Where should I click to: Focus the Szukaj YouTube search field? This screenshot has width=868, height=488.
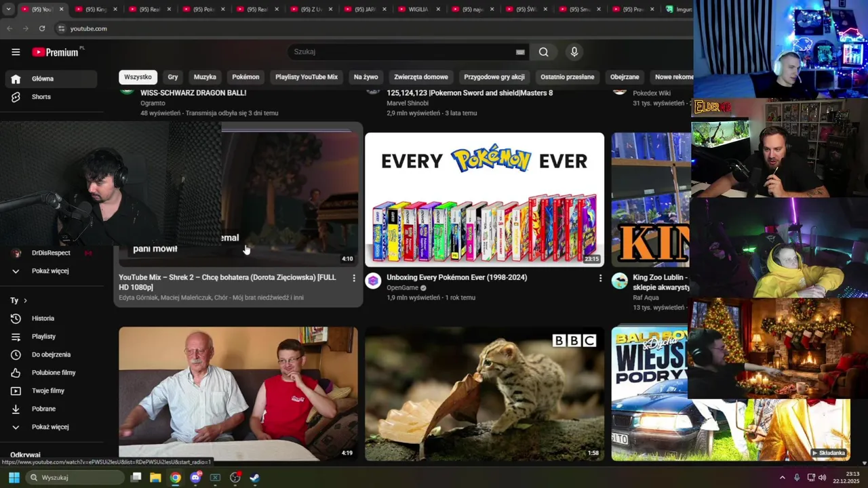[x=403, y=52]
